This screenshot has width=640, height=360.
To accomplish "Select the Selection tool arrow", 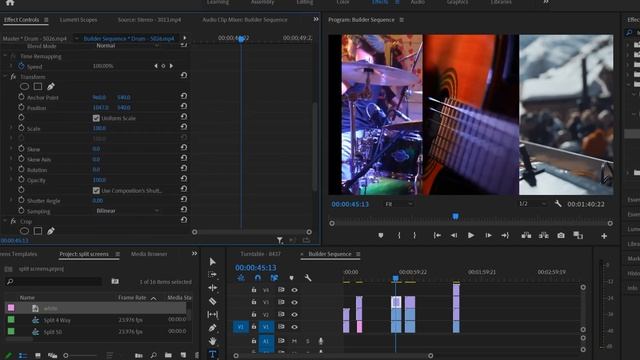I will pyautogui.click(x=212, y=262).
